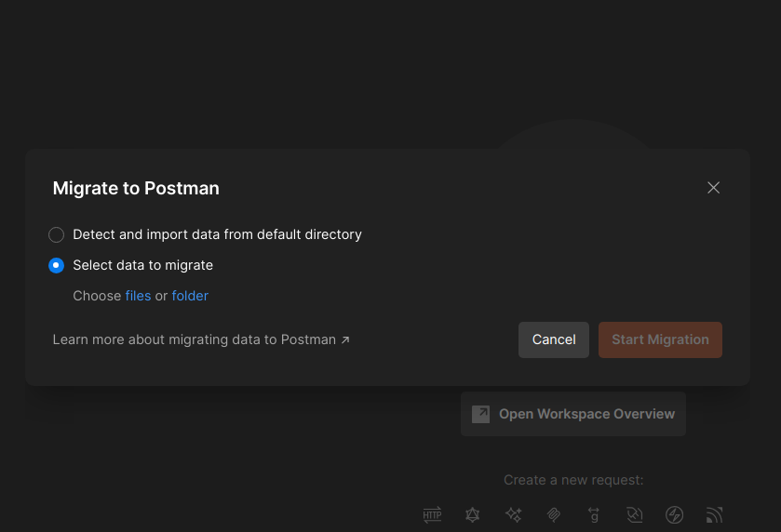Image resolution: width=781 pixels, height=532 pixels.
Task: Open Learn more about migrating data link
Action: point(201,339)
